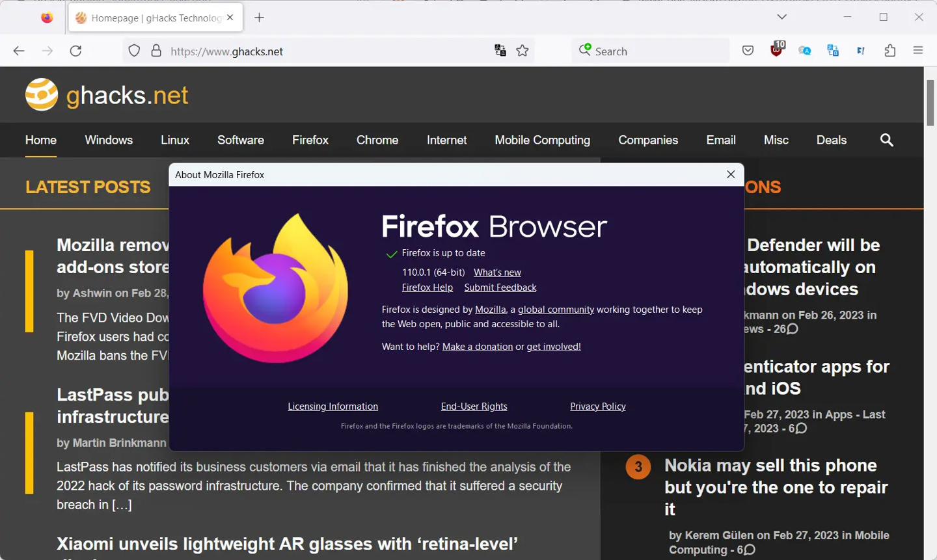Image resolution: width=937 pixels, height=560 pixels.
Task: Save the page to Pocket
Action: 748,50
